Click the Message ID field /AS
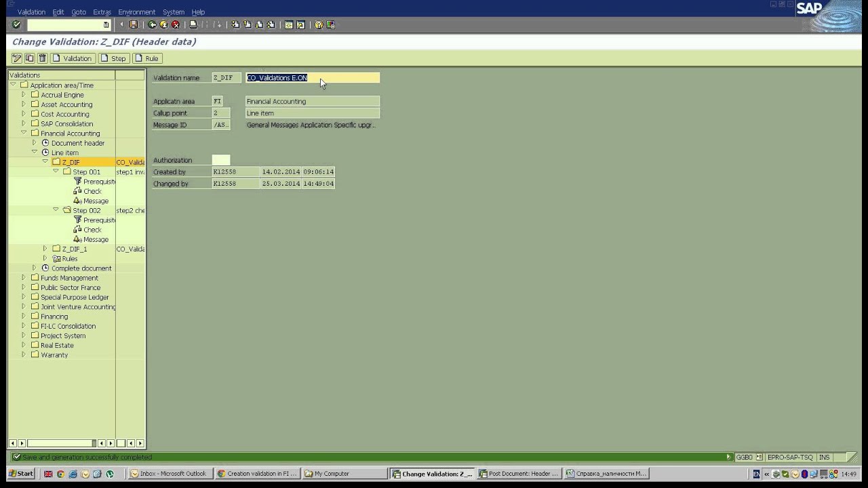The height and width of the screenshot is (488, 868). [x=221, y=125]
